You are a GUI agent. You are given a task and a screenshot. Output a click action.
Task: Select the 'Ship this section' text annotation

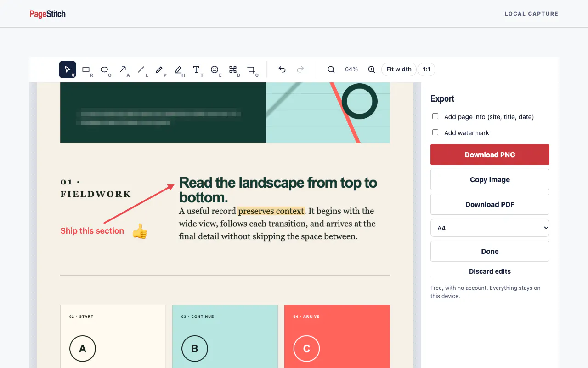(x=92, y=231)
